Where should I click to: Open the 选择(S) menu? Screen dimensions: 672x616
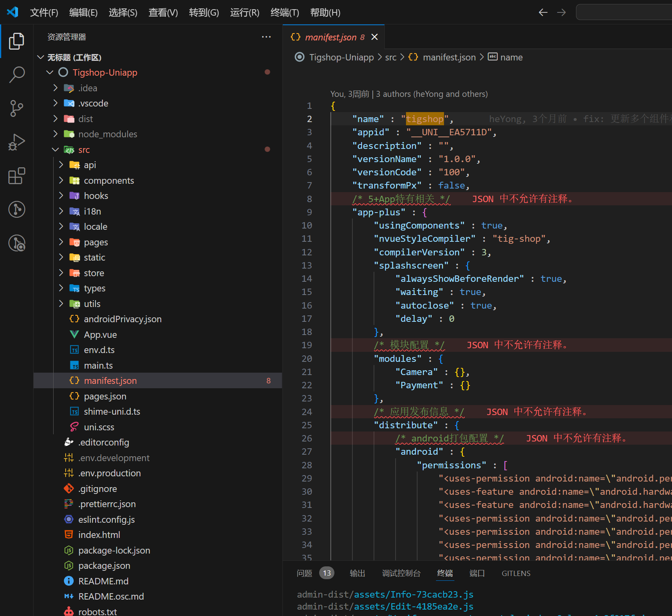click(123, 12)
